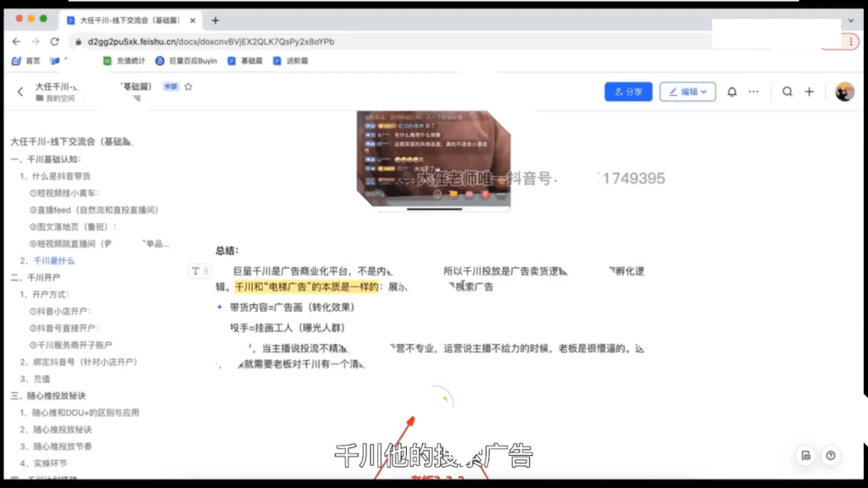
Task: Open the 我的空间 breadcrumb
Action: point(55,98)
